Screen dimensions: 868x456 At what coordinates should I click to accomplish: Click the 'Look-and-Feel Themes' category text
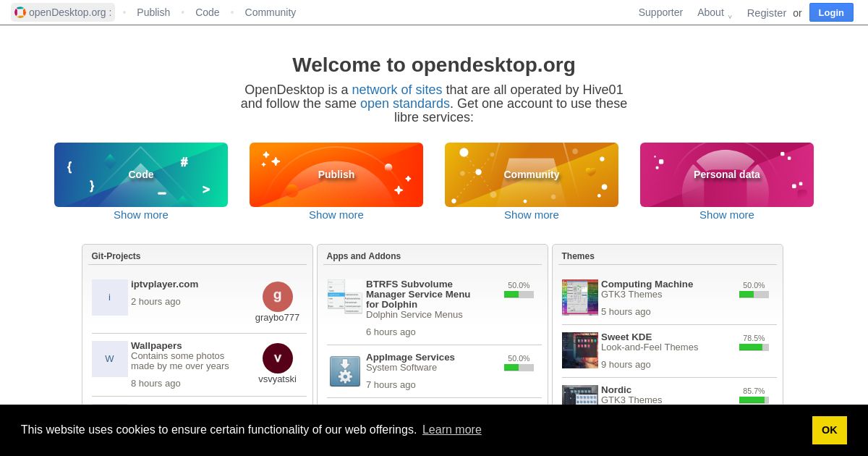coord(650,347)
